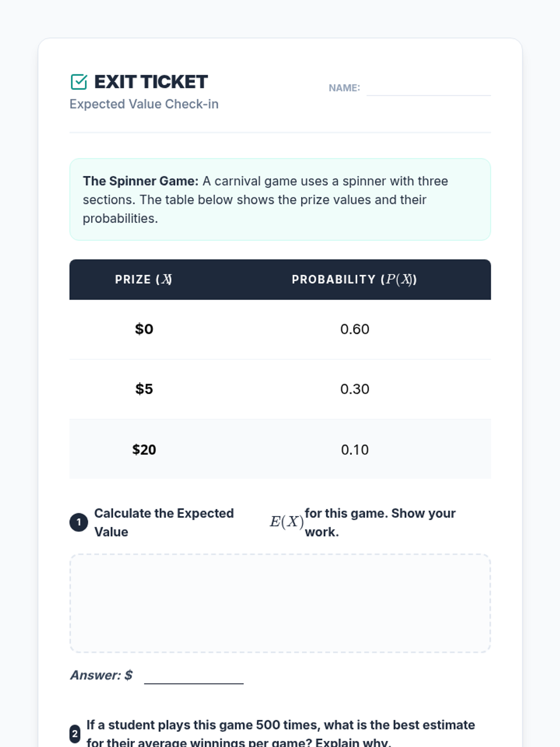Select the 0.60 probability cell
560x747 pixels.
click(355, 329)
